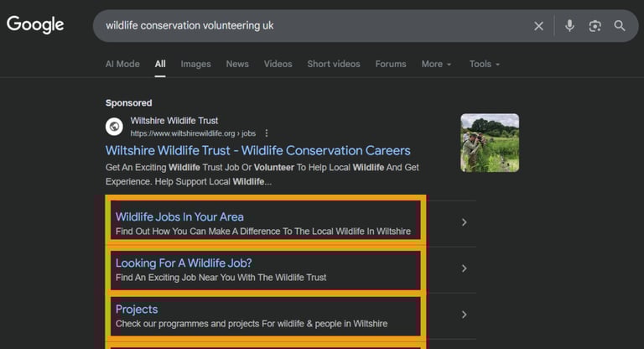Click chevron beside Wildlife Jobs In Your Area
The height and width of the screenshot is (349, 644).
[464, 222]
